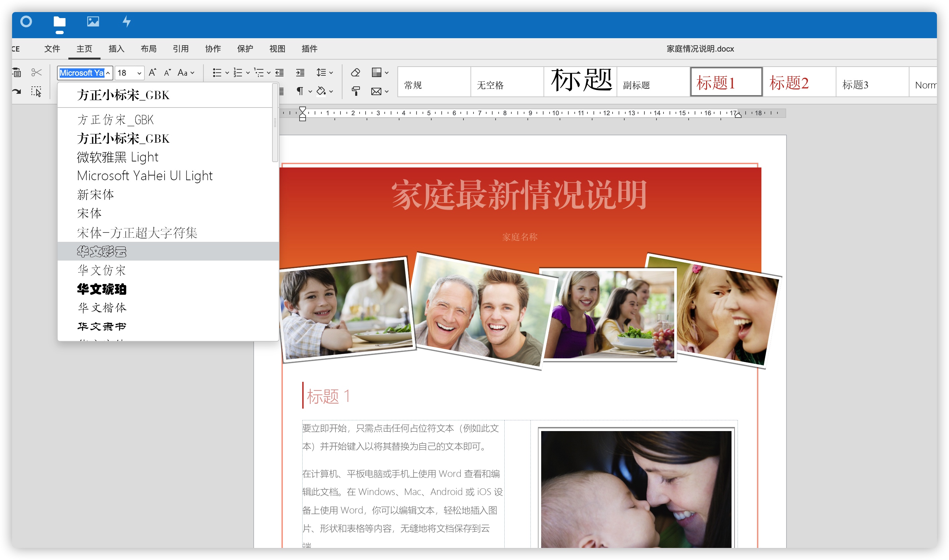Click the Copy Style paint roller icon
949x560 pixels.
[356, 91]
